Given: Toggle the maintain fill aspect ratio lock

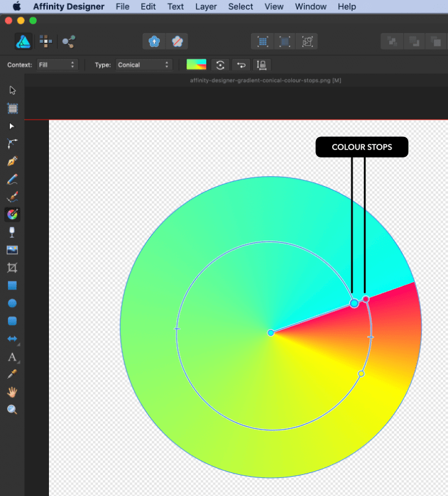Looking at the screenshot, I should pos(261,65).
